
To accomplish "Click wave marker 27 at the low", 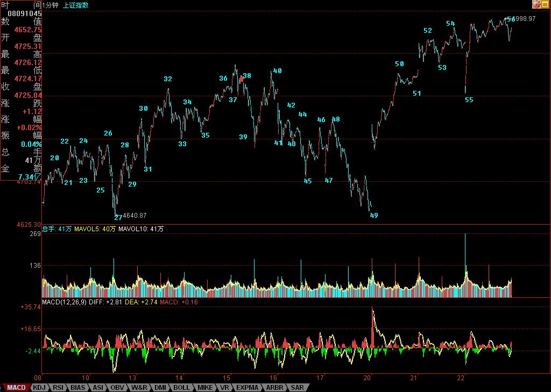I will pos(118,217).
